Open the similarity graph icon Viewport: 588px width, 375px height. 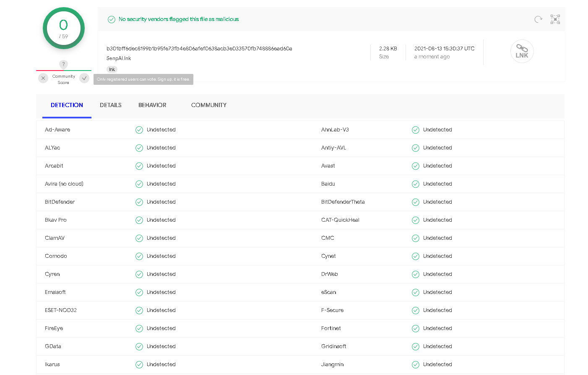coord(555,19)
